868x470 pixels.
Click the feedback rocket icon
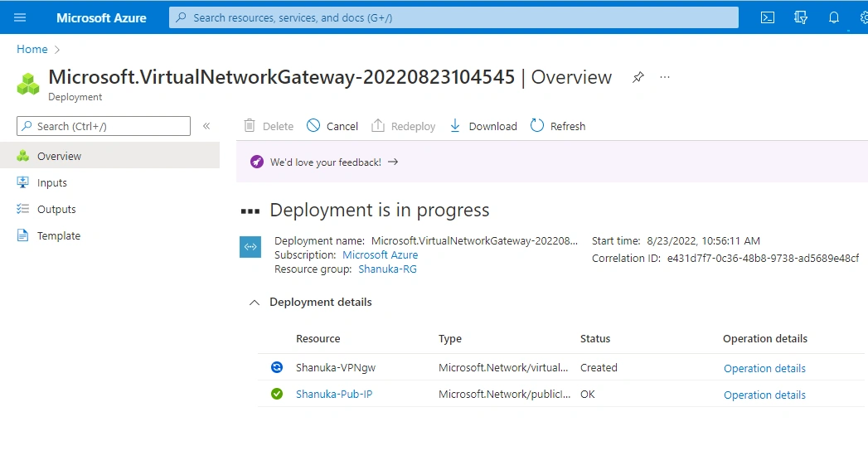(x=257, y=162)
